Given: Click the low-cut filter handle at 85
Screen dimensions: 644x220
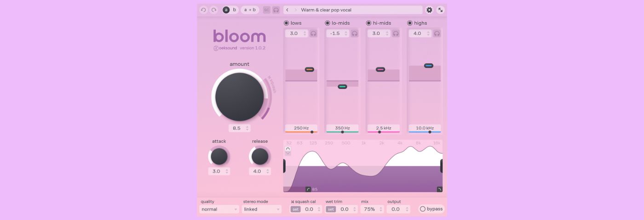Looking at the screenshot, I should (x=308, y=189).
